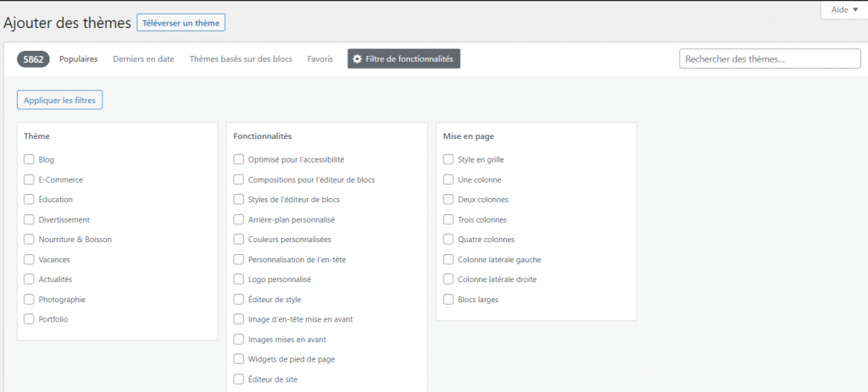Tick the Style en grille checkbox
The height and width of the screenshot is (392, 868).
tap(448, 159)
